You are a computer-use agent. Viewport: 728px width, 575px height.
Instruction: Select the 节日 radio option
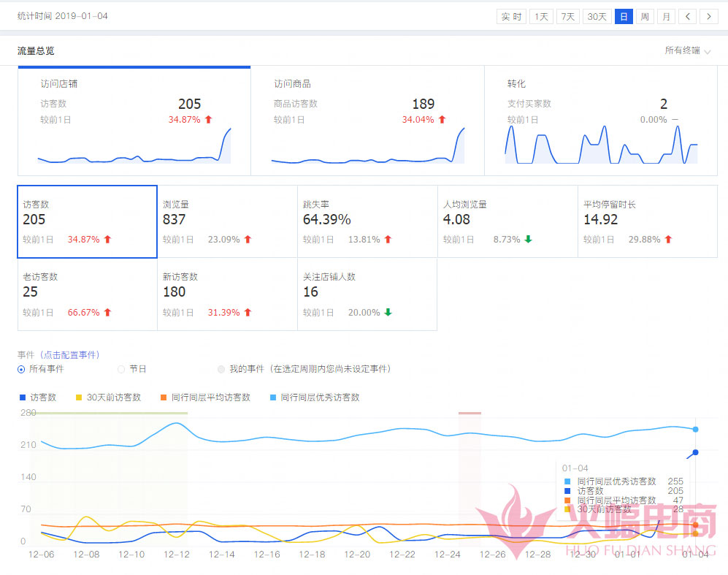click(121, 369)
